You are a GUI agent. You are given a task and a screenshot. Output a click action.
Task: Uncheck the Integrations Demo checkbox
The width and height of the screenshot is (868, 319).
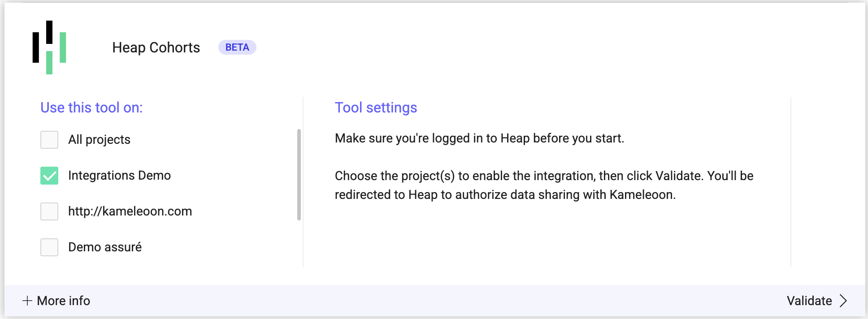coord(49,176)
